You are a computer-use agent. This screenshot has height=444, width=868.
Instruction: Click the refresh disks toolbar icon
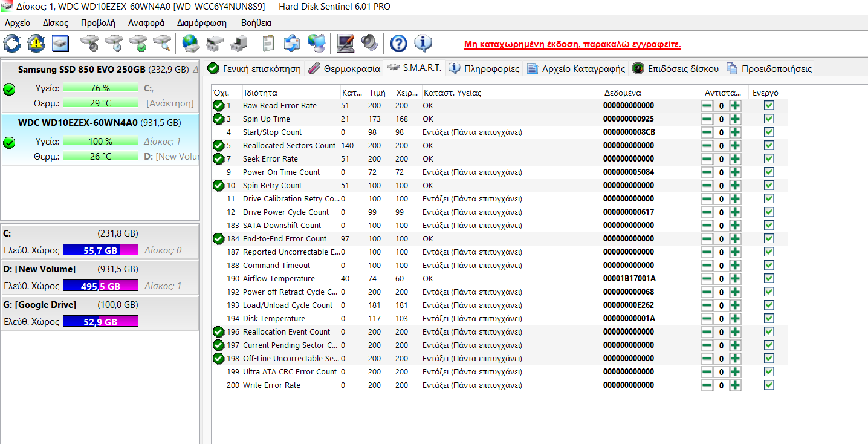[12, 44]
